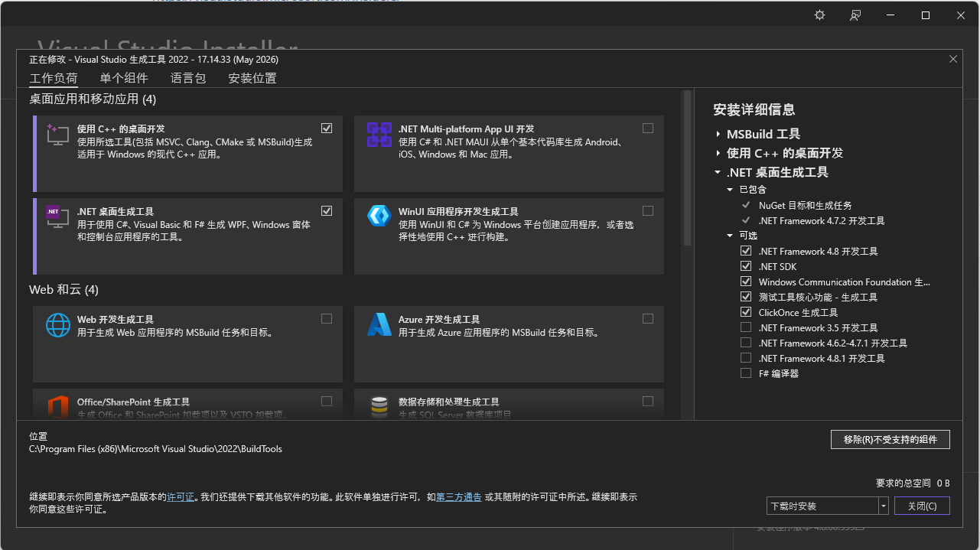
Task: Check Web 开发生成工具 workload
Action: point(327,319)
